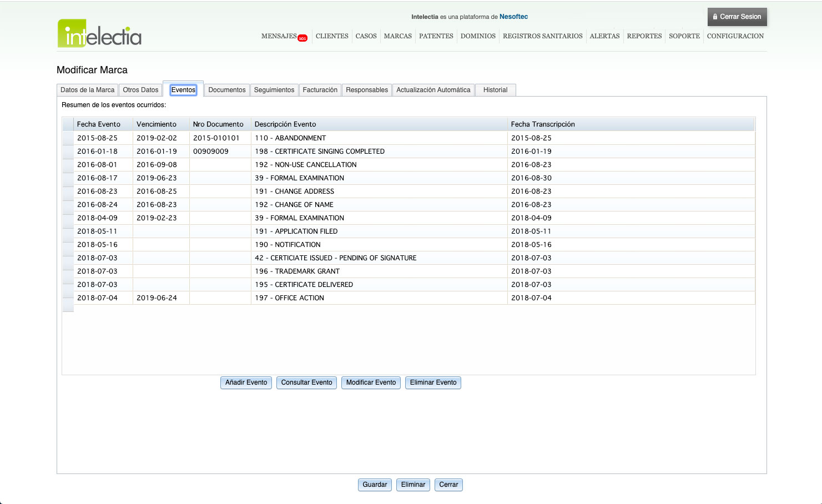
Task: Switch to the Documentos tab
Action: (226, 90)
